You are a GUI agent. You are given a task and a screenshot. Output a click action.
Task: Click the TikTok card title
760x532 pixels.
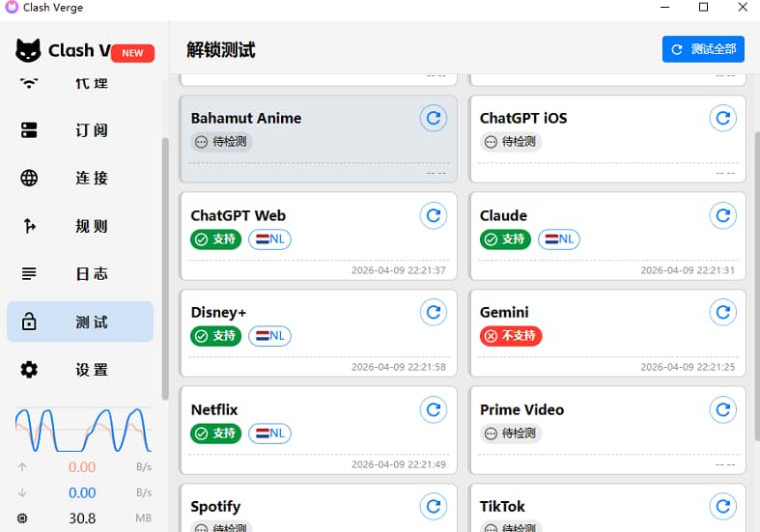(502, 506)
